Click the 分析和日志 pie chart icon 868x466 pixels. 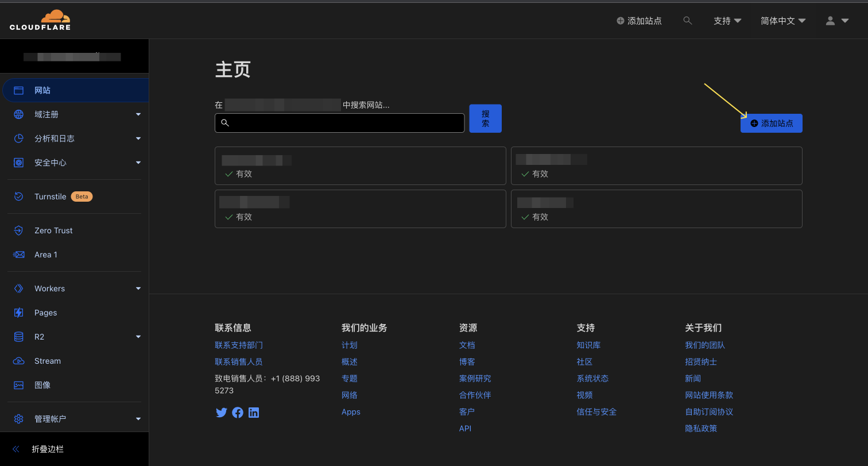tap(19, 138)
